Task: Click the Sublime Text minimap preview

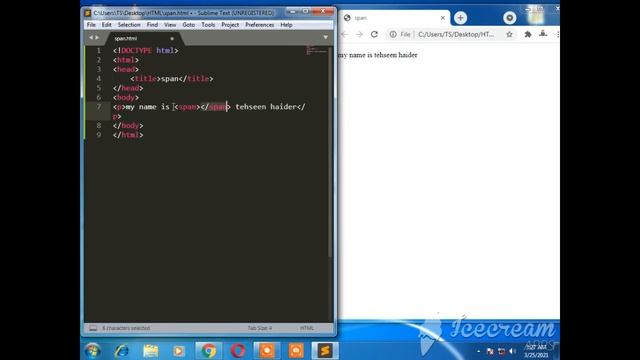Action: [316, 51]
